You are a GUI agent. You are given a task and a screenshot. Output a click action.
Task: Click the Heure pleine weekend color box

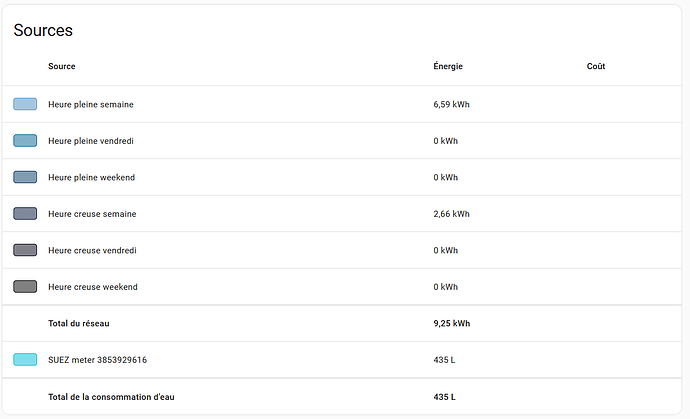(25, 177)
